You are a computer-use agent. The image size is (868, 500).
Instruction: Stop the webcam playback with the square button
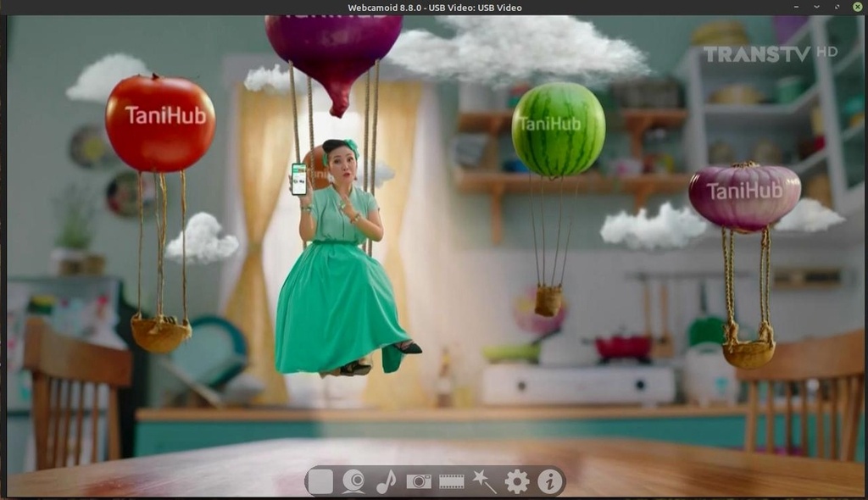coord(320,481)
